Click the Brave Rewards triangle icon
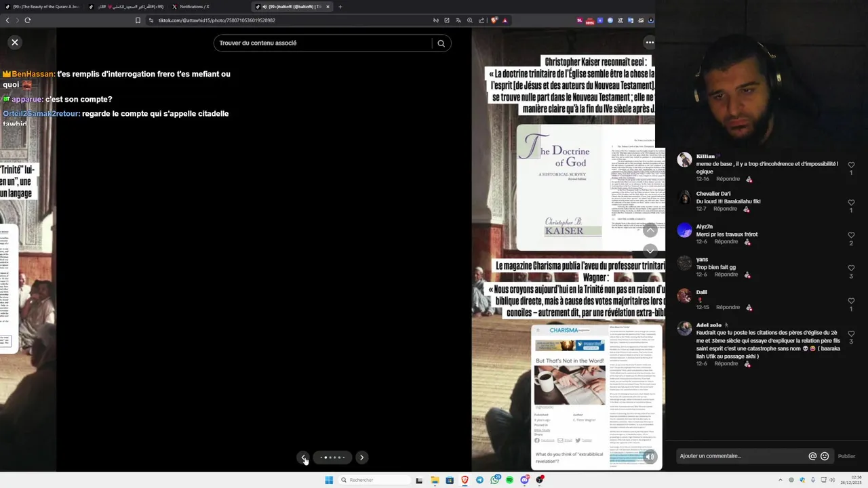Viewport: 868px width, 488px height. click(505, 20)
